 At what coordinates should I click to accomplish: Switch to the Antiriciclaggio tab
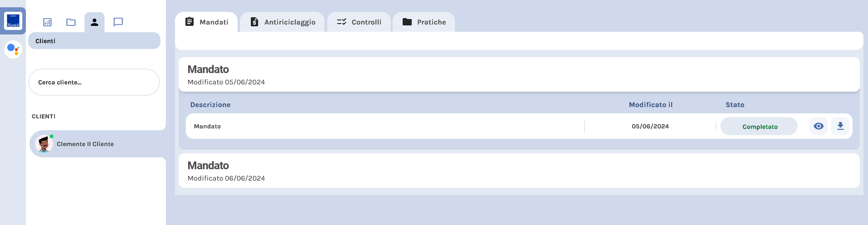(283, 22)
